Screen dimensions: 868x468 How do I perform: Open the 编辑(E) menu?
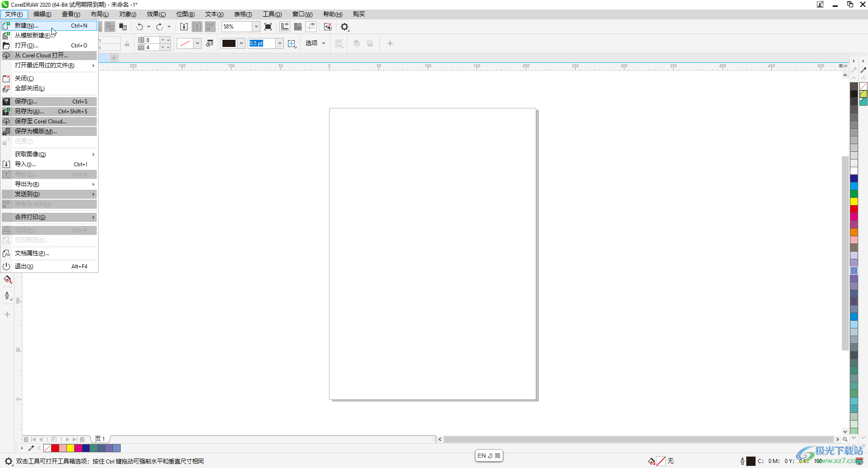click(x=42, y=14)
